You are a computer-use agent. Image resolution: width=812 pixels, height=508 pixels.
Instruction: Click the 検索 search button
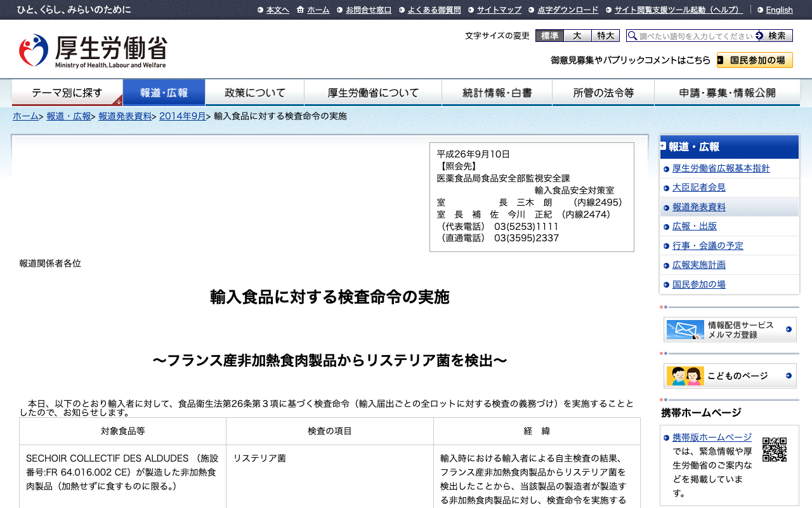[775, 36]
